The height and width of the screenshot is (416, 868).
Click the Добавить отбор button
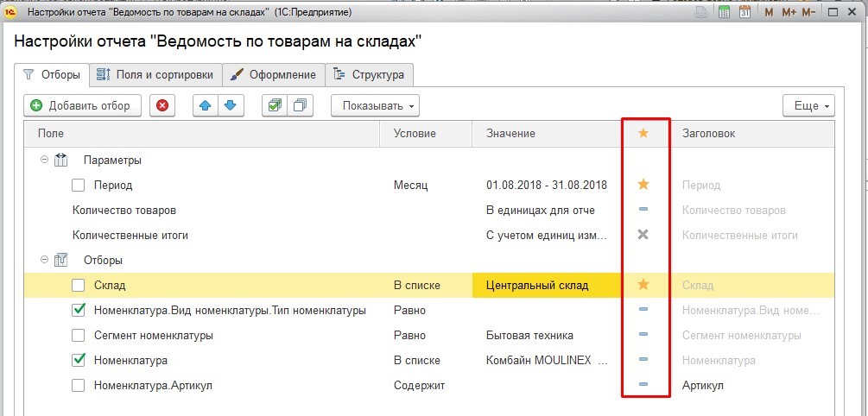80,106
